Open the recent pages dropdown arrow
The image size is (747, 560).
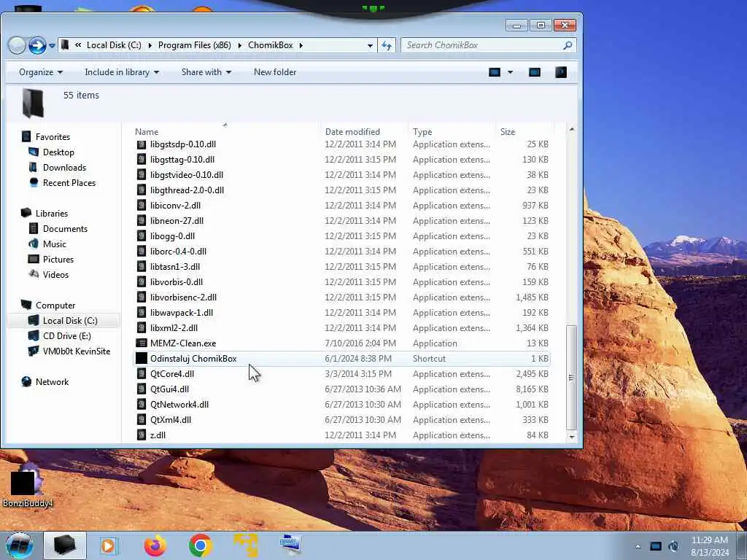pyautogui.click(x=52, y=46)
